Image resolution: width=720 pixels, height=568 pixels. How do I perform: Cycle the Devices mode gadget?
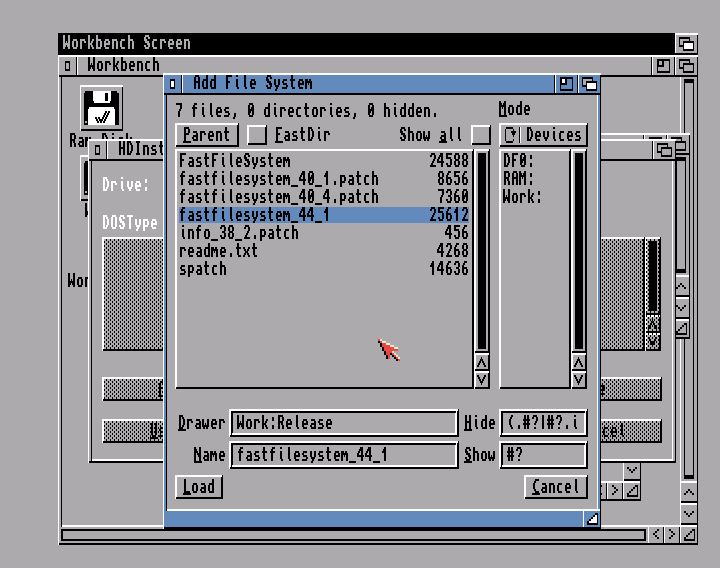(542, 135)
